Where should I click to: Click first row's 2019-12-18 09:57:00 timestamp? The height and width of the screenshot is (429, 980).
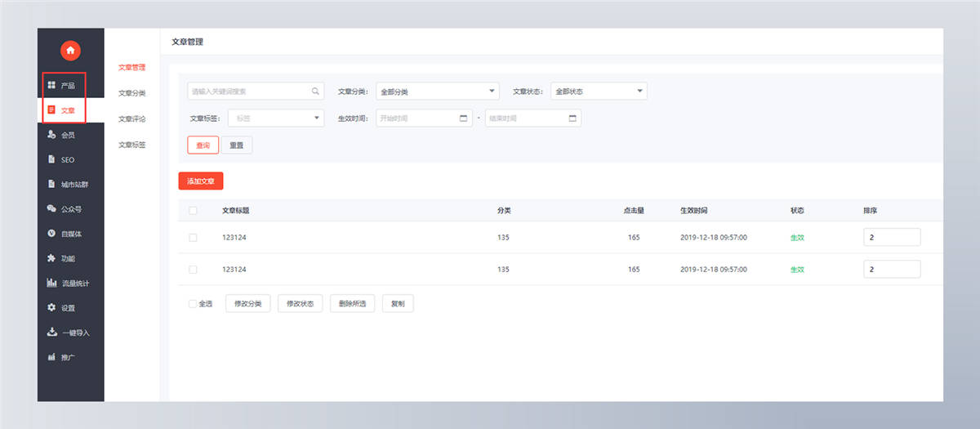click(714, 237)
